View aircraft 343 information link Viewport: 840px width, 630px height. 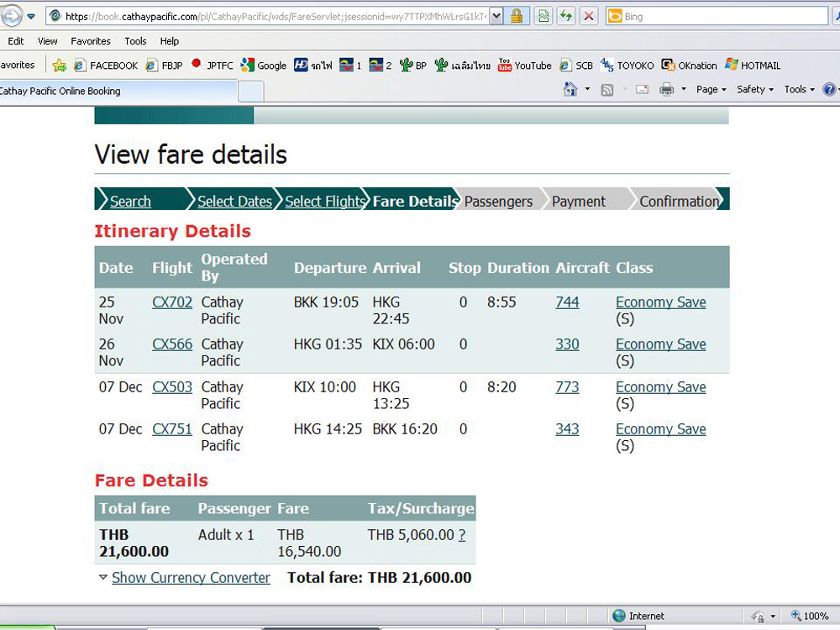[567, 429]
